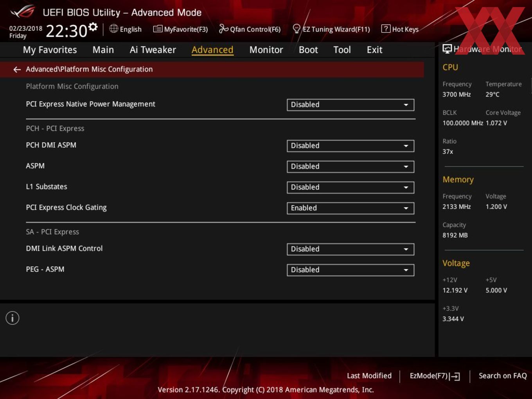The width and height of the screenshot is (532, 399).
Task: Click the DMI Link ASPM Control label
Action: pyautogui.click(x=64, y=248)
